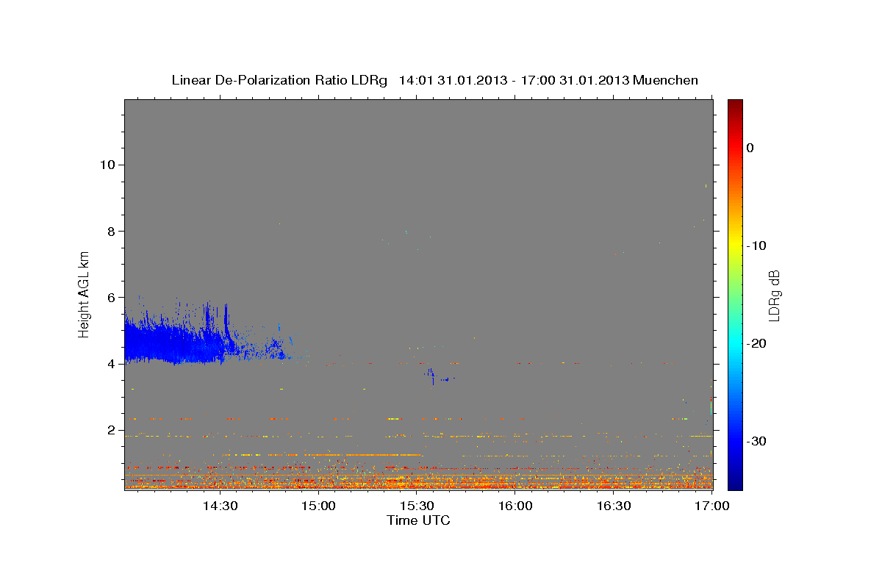This screenshot has height=588, width=882.
Task: Click the height tick label 10
Action: [106, 165]
